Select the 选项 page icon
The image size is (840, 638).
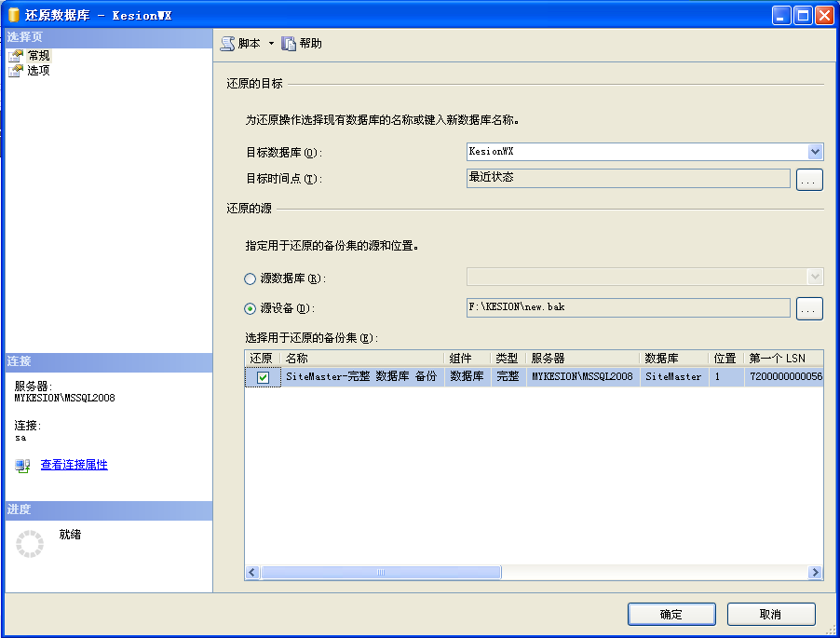pyautogui.click(x=15, y=71)
